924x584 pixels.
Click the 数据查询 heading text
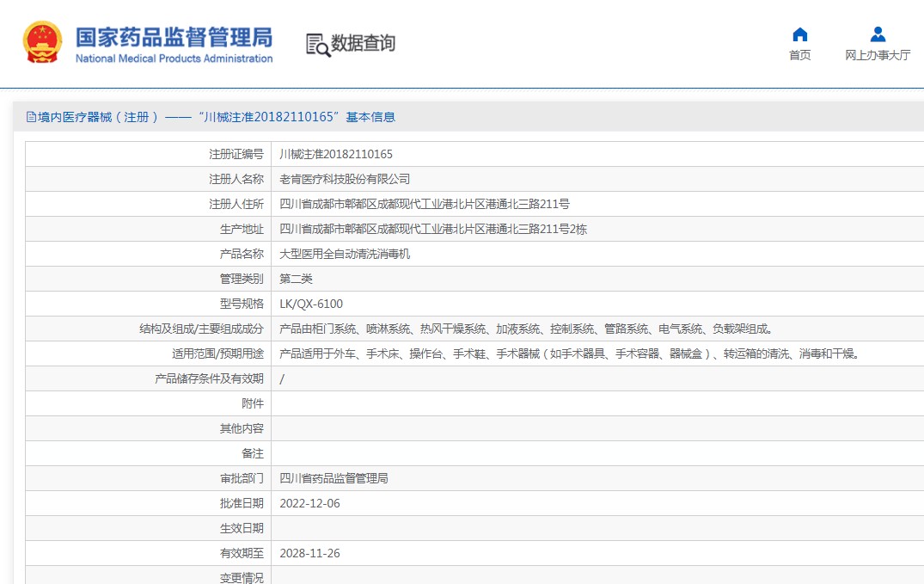tap(363, 43)
